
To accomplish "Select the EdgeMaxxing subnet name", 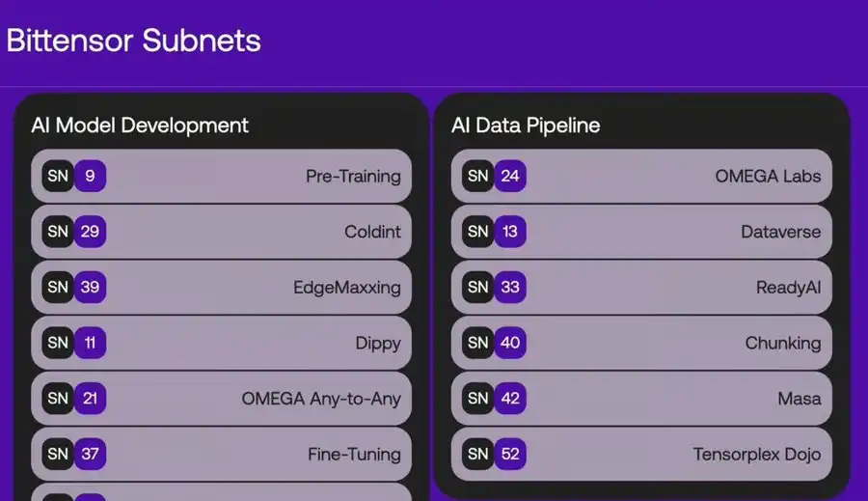I will click(x=346, y=288).
